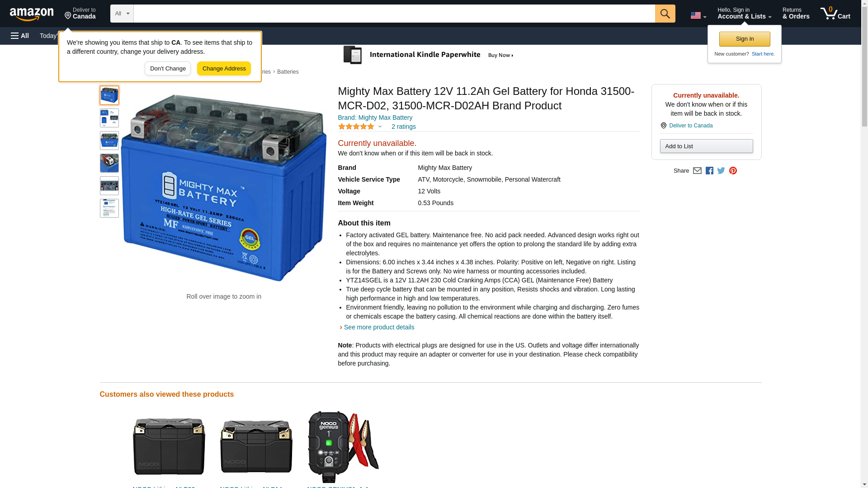Open the language flag dropdown
The width and height of the screenshot is (868, 488).
coord(698,15)
